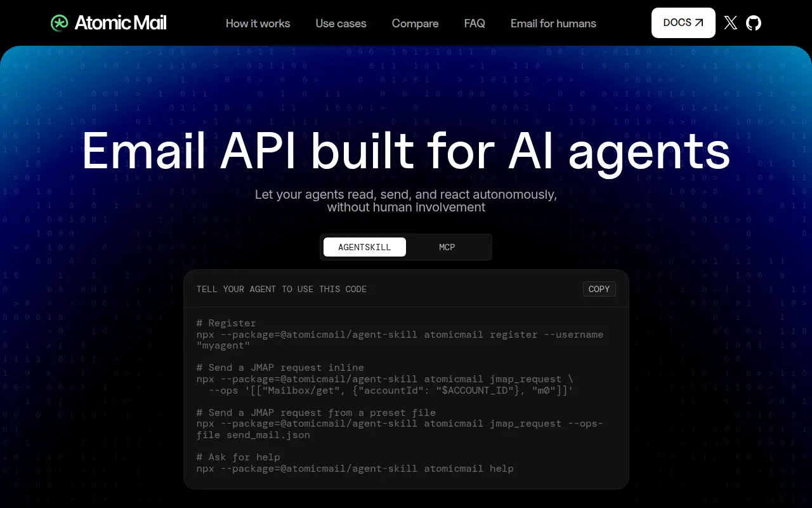The height and width of the screenshot is (508, 812).
Task: Click '# Send a JMAP request inline' comment
Action: pyautogui.click(x=280, y=368)
